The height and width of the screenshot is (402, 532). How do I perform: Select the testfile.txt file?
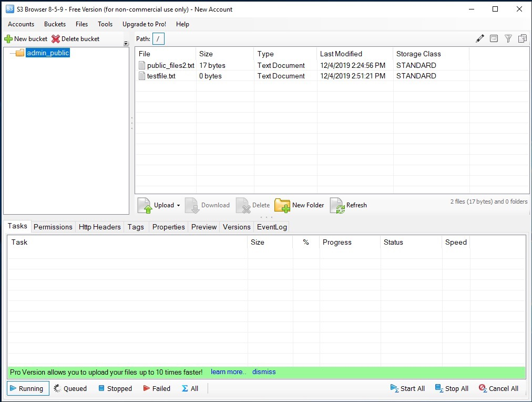[161, 76]
